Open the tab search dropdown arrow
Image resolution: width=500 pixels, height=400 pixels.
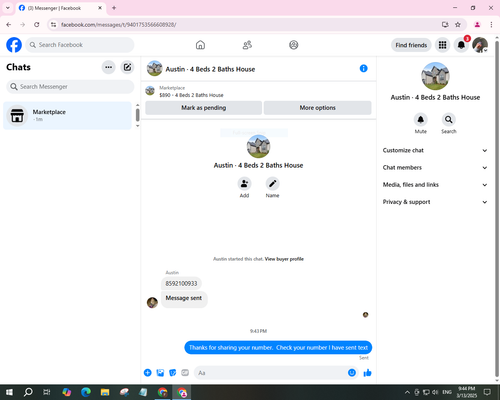tap(8, 8)
